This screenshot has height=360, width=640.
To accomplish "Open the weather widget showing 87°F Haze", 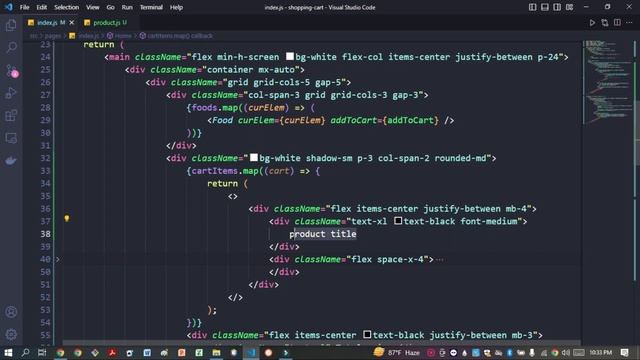I will (x=396, y=352).
